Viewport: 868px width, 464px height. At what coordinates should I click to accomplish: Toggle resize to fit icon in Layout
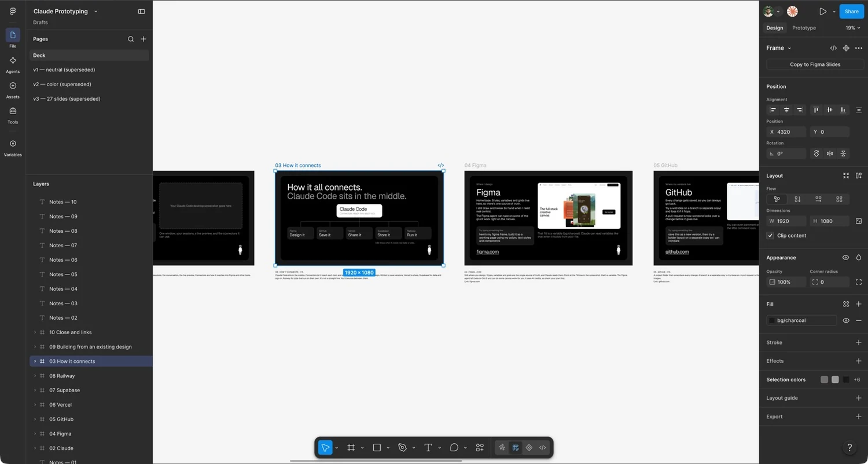pos(846,176)
